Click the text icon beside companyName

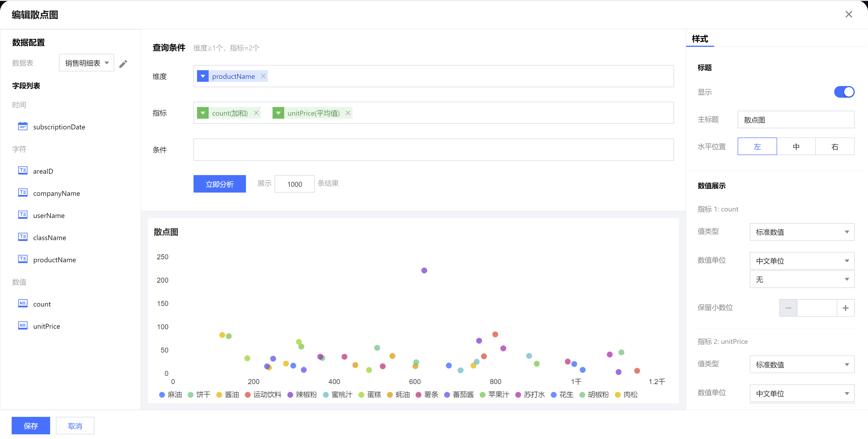(23, 193)
